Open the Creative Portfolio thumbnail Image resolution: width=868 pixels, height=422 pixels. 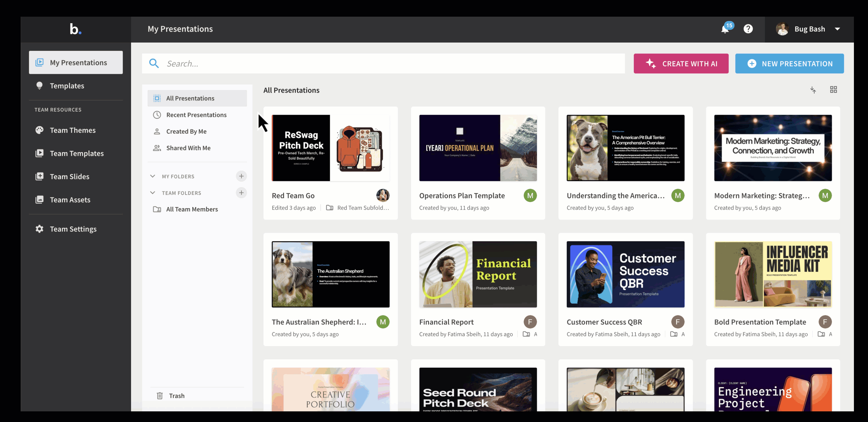point(331,389)
